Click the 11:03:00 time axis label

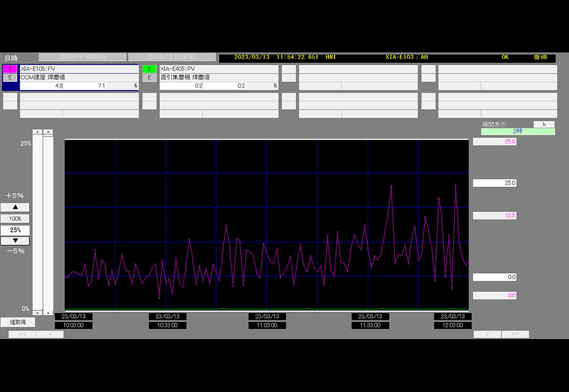267,325
